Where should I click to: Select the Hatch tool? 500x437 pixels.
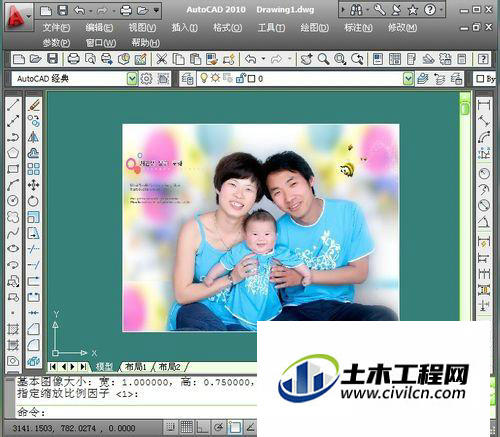coord(13,329)
